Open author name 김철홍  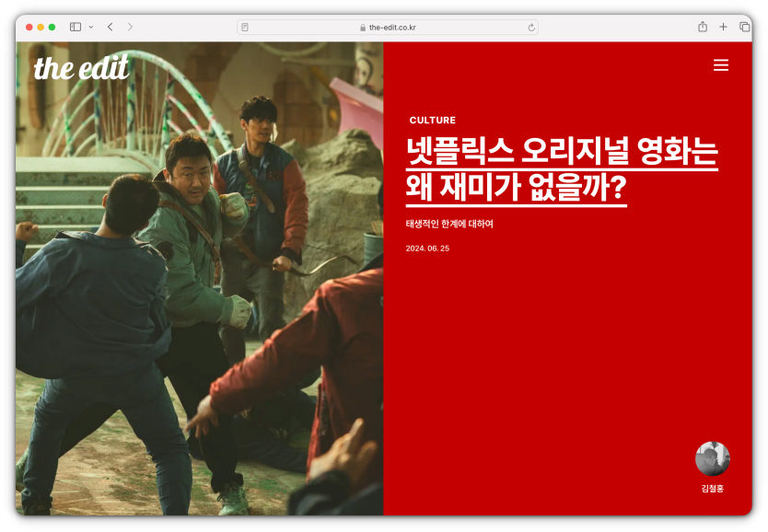(x=712, y=489)
